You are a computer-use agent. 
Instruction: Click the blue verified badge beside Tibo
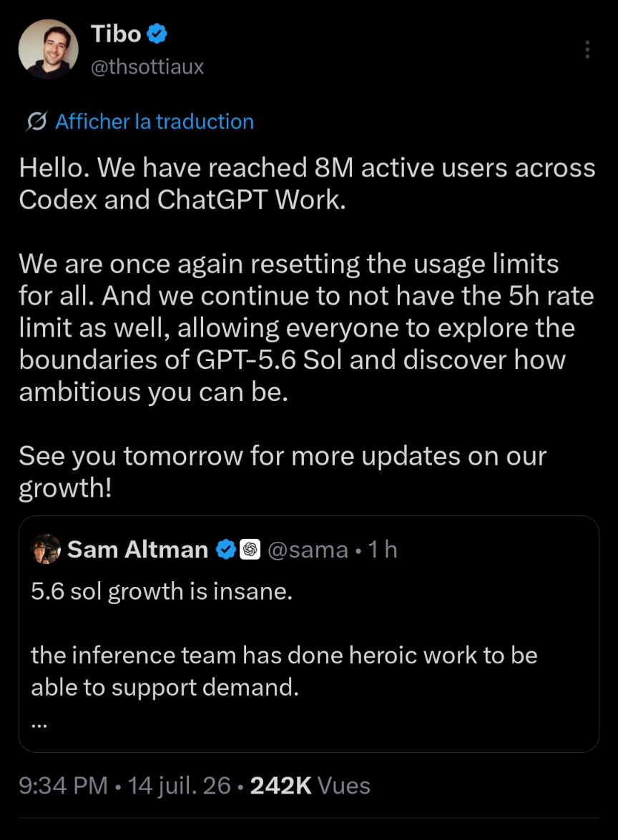[157, 34]
